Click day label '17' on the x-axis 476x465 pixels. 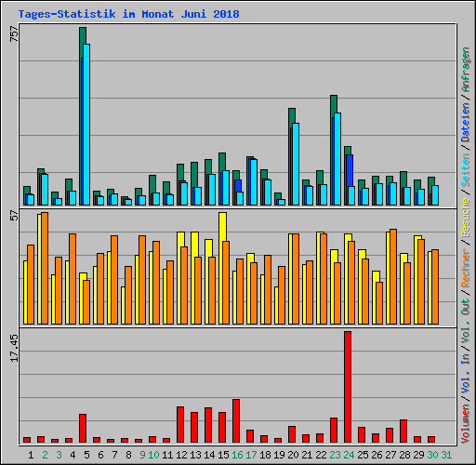251,455
